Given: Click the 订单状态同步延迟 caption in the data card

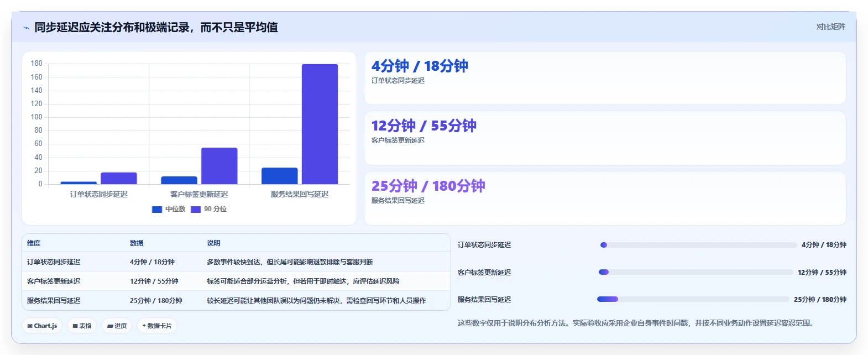Looking at the screenshot, I should click(x=398, y=81).
